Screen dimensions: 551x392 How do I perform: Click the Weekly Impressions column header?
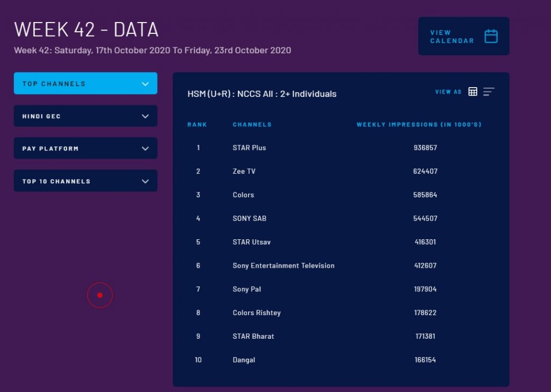tap(419, 125)
